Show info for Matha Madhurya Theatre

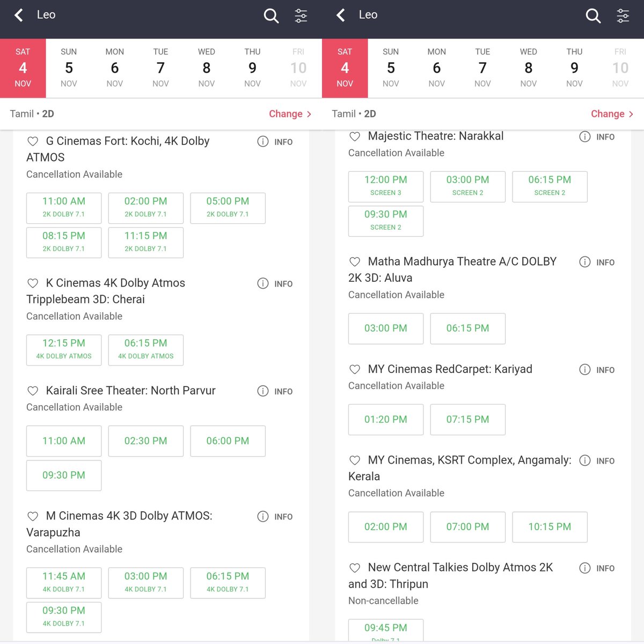pos(597,262)
